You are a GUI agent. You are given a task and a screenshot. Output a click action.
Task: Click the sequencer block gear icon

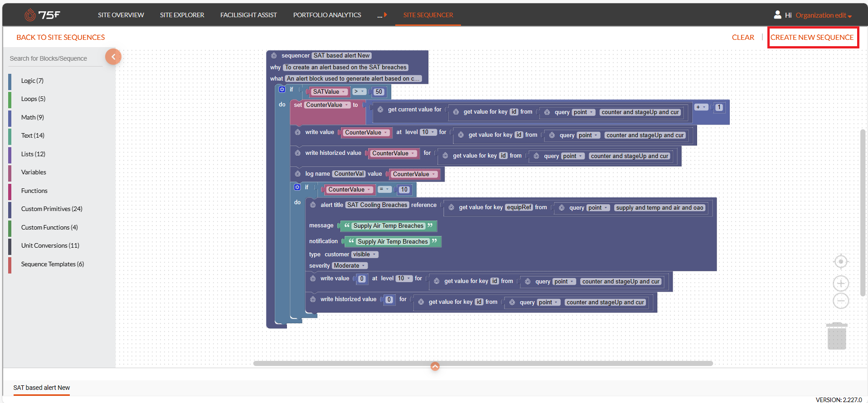(274, 56)
